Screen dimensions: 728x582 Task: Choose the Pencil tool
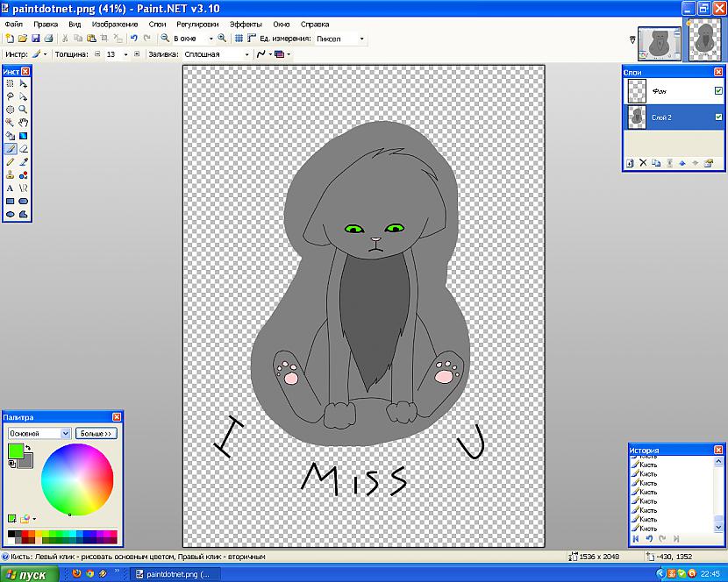11,162
